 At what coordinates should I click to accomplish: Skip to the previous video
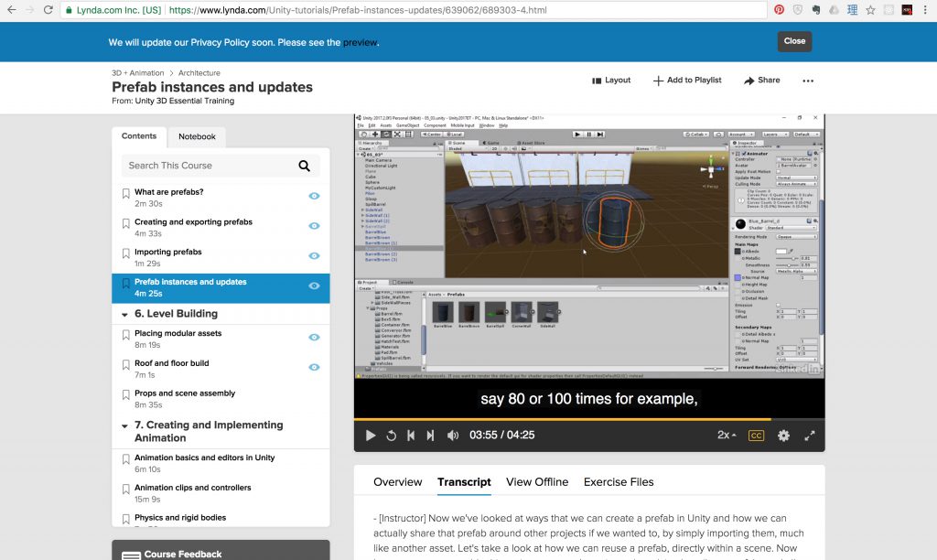pos(411,436)
